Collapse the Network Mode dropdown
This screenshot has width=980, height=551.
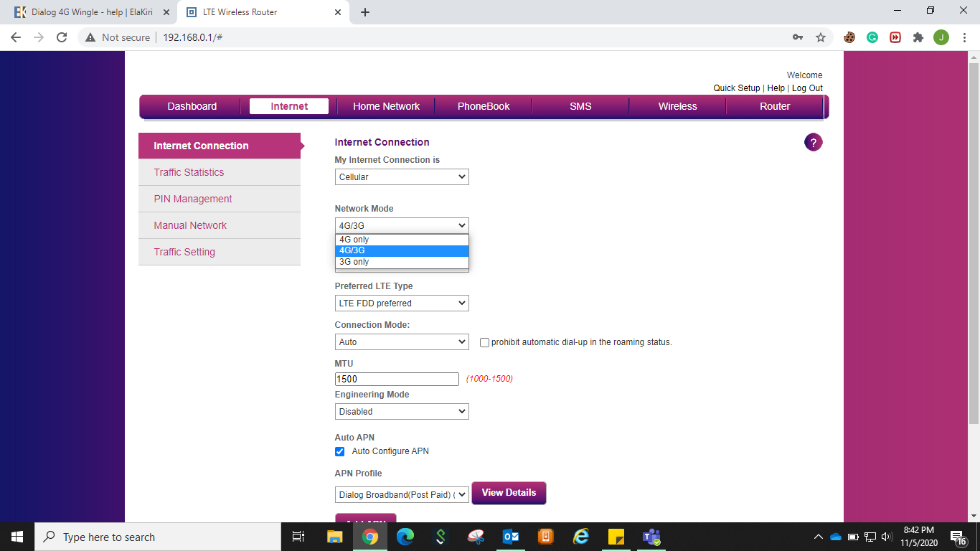click(x=402, y=225)
